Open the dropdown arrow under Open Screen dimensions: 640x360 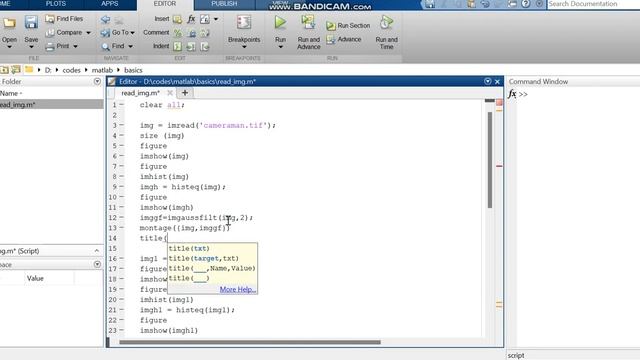pos(9,47)
